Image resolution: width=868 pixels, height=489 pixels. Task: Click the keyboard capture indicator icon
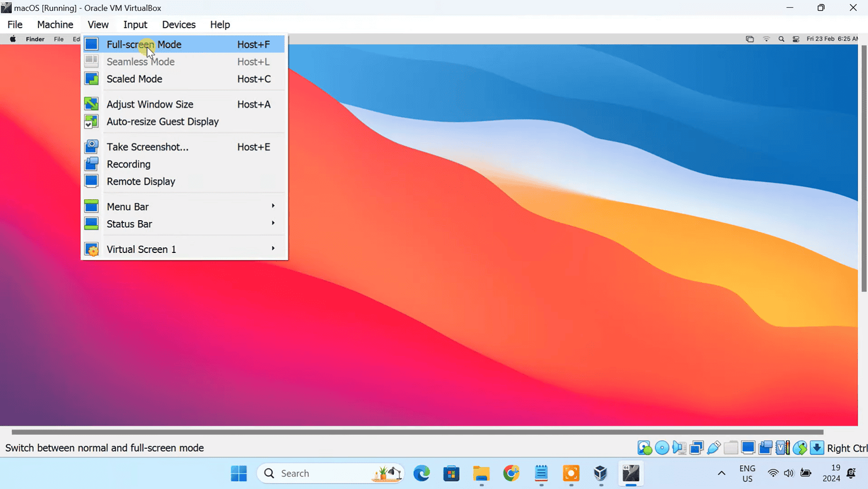pyautogui.click(x=817, y=447)
